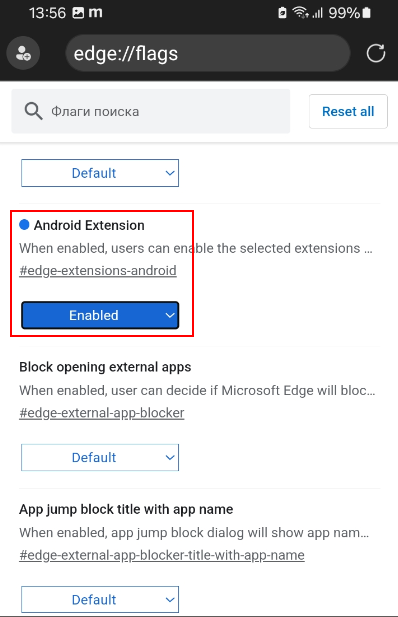Tap the profile account icon

point(23,53)
